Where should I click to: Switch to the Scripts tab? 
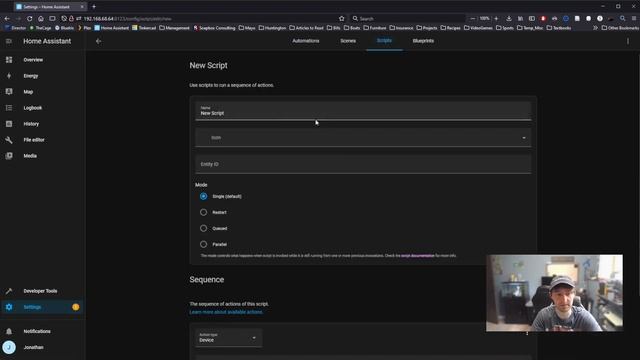(384, 41)
